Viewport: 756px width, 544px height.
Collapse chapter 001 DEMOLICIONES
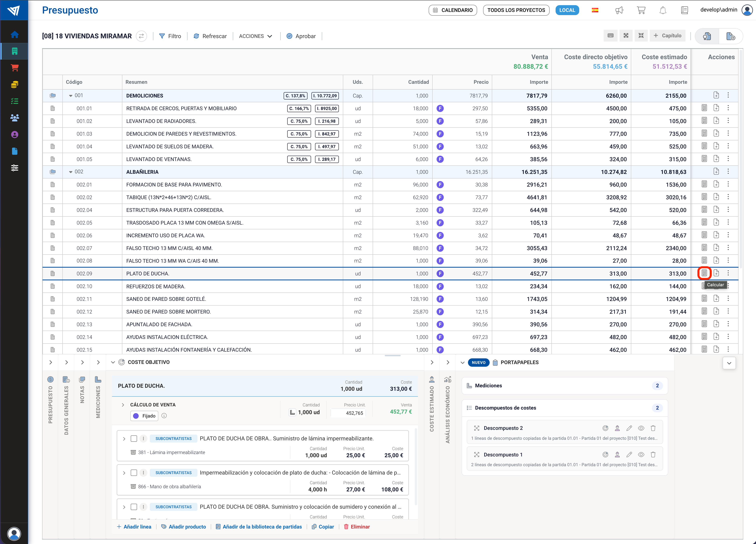coord(71,96)
